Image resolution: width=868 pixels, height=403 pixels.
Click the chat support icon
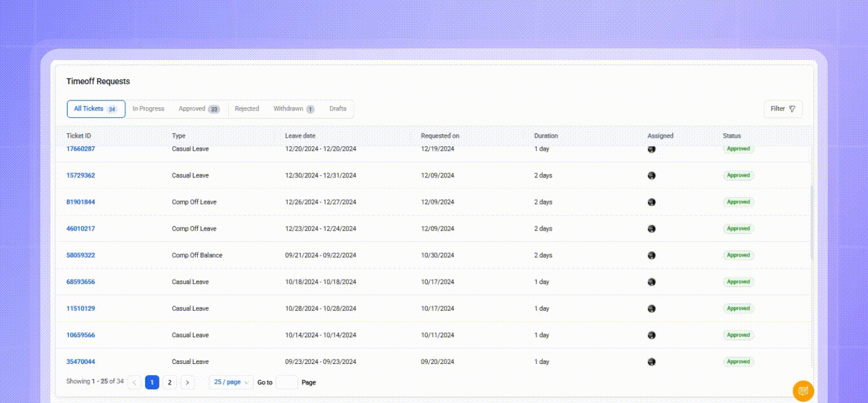pyautogui.click(x=803, y=391)
